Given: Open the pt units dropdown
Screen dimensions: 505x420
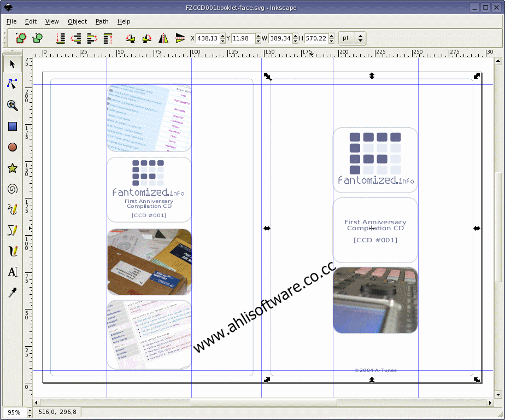Looking at the screenshot, I should (x=353, y=38).
